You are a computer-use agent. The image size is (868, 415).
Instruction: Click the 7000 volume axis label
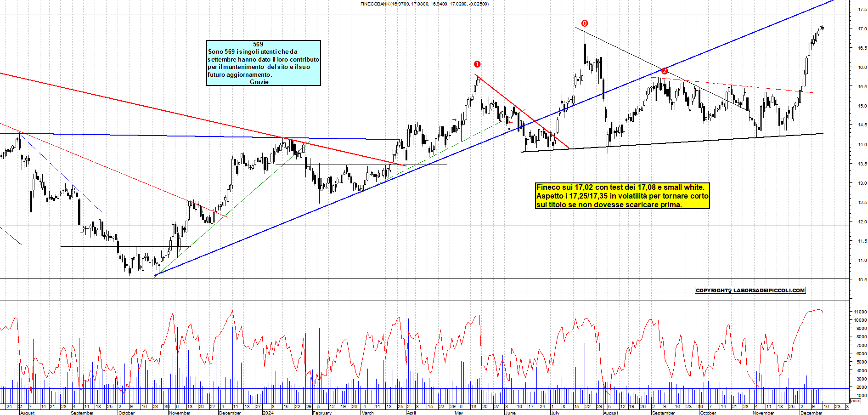862,346
